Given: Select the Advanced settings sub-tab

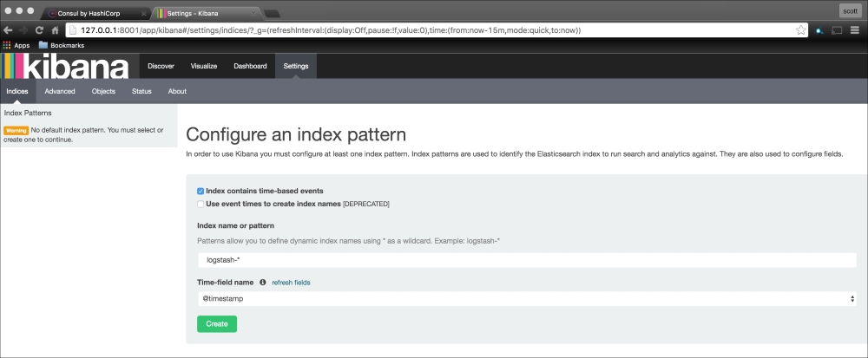Looking at the screenshot, I should [x=60, y=91].
